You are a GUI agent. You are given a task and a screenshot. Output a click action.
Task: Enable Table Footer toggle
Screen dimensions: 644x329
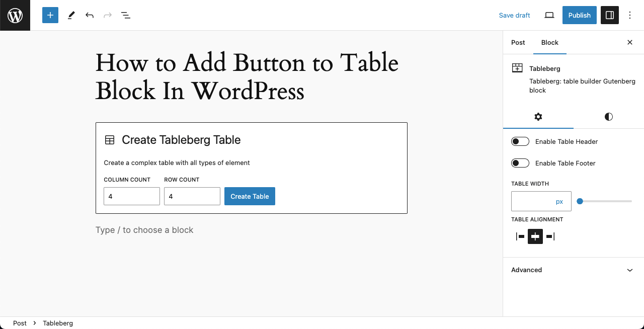520,163
